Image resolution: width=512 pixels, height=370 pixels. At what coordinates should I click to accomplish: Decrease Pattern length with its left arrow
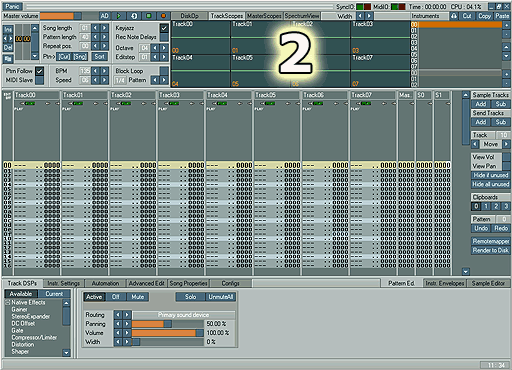95,37
